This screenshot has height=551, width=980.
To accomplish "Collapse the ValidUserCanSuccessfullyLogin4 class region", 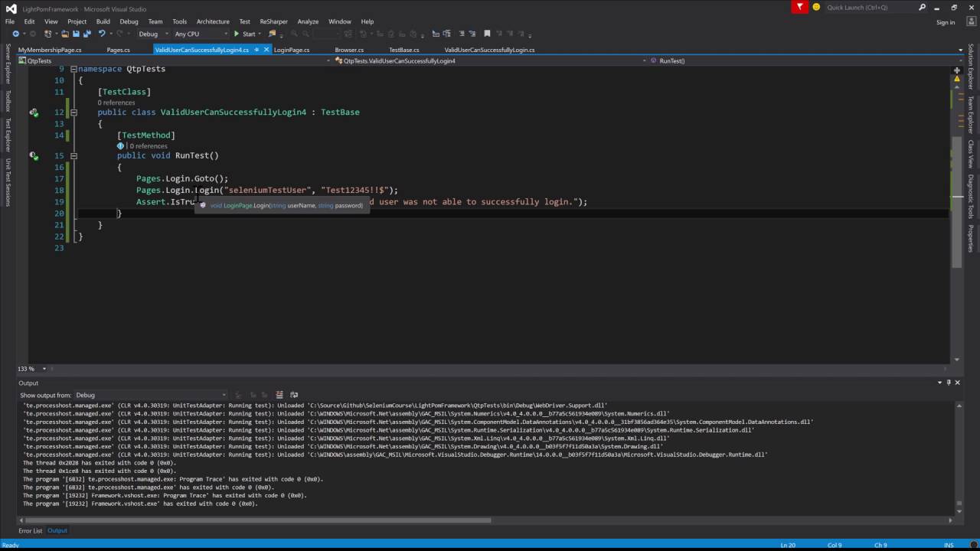I will pyautogui.click(x=73, y=112).
